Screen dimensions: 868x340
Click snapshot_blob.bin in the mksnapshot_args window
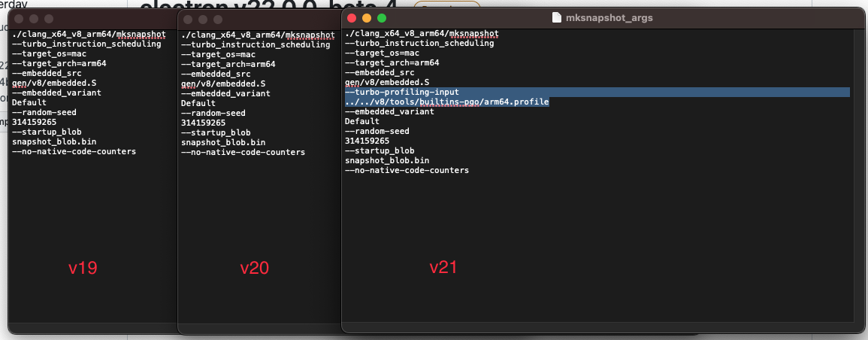387,160
